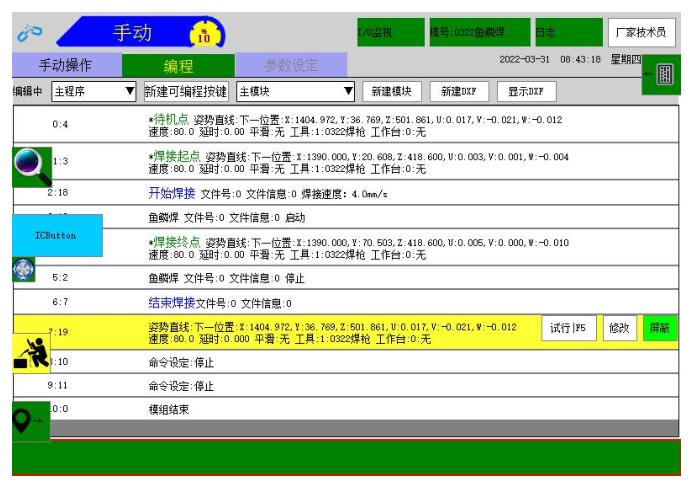Click the cyan ICButton
The image size is (695, 504).
click(x=58, y=235)
